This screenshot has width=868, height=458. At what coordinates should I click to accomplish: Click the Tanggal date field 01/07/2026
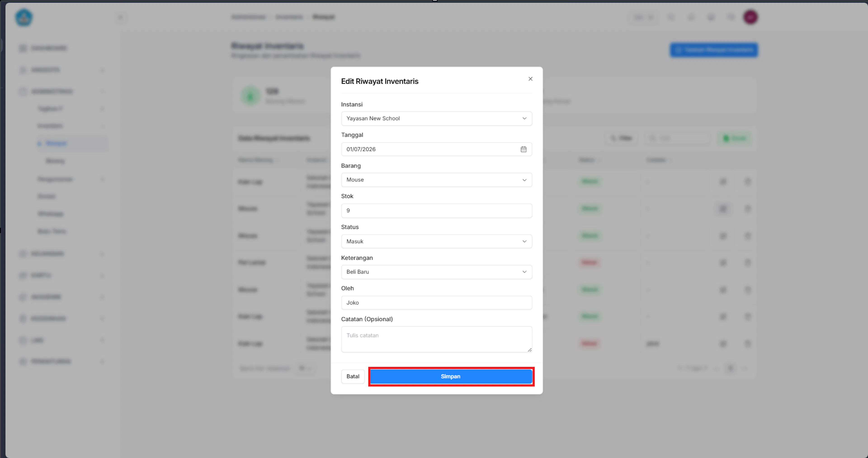click(436, 149)
